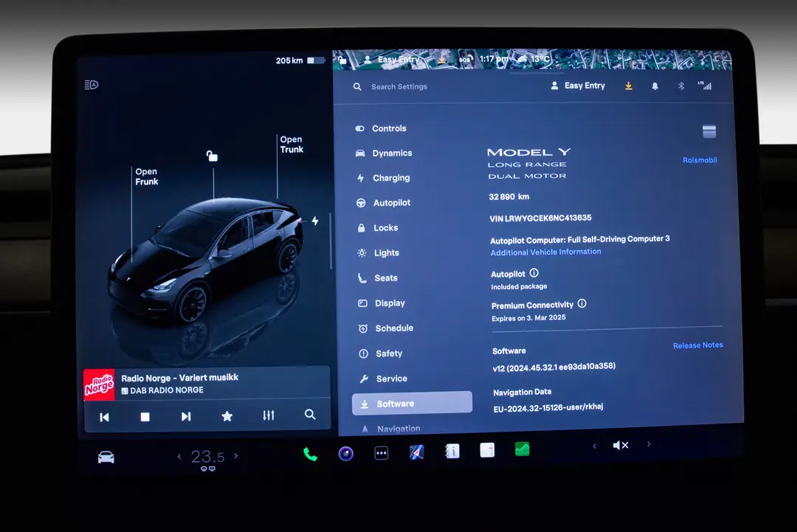Lower volume with left chevron
Screen dimensions: 797x532
click(x=594, y=446)
